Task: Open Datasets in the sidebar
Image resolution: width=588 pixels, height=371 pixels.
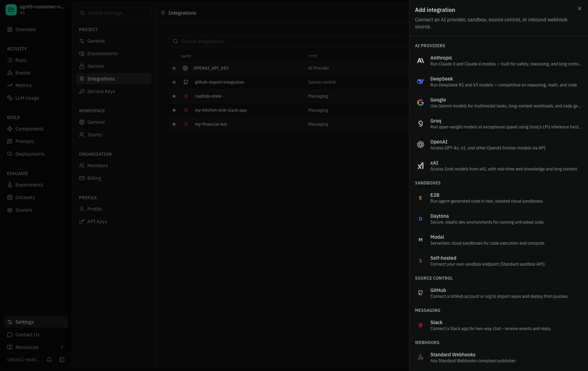Action: [x=36, y=197]
